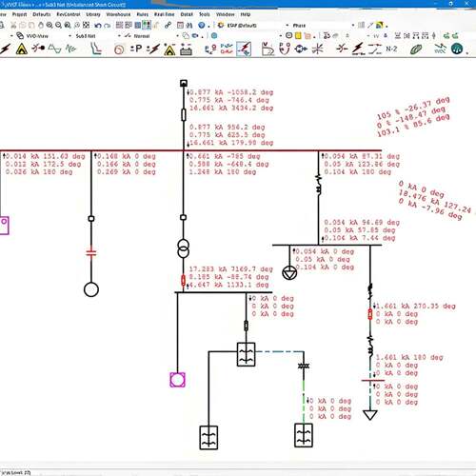Open the Defaults menu
Viewport: 476px width, 476px height.
point(42,14)
